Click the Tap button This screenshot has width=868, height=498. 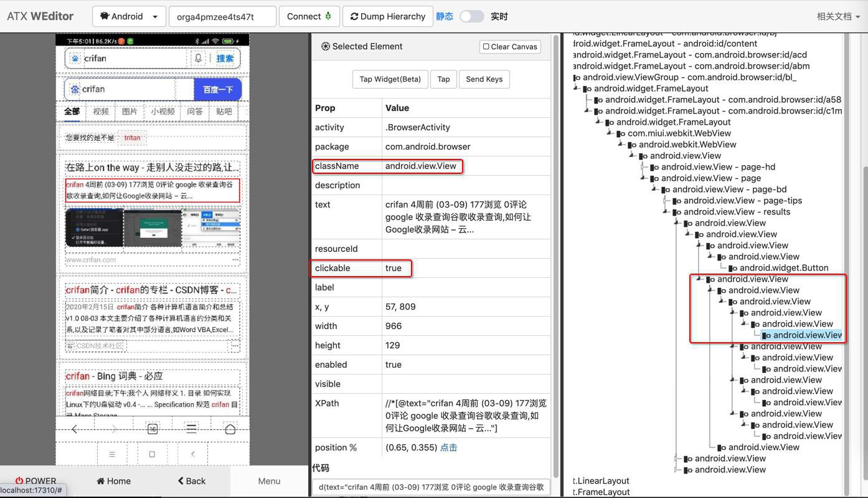coord(443,79)
